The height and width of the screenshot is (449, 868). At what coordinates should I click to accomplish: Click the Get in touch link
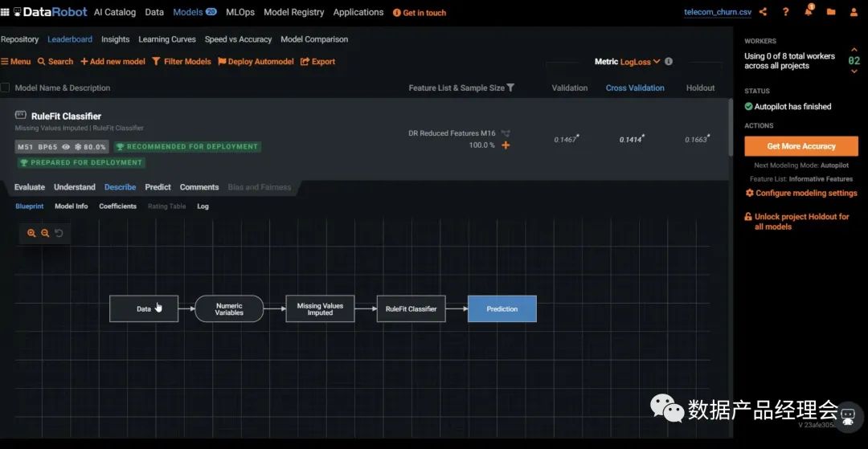(x=420, y=13)
